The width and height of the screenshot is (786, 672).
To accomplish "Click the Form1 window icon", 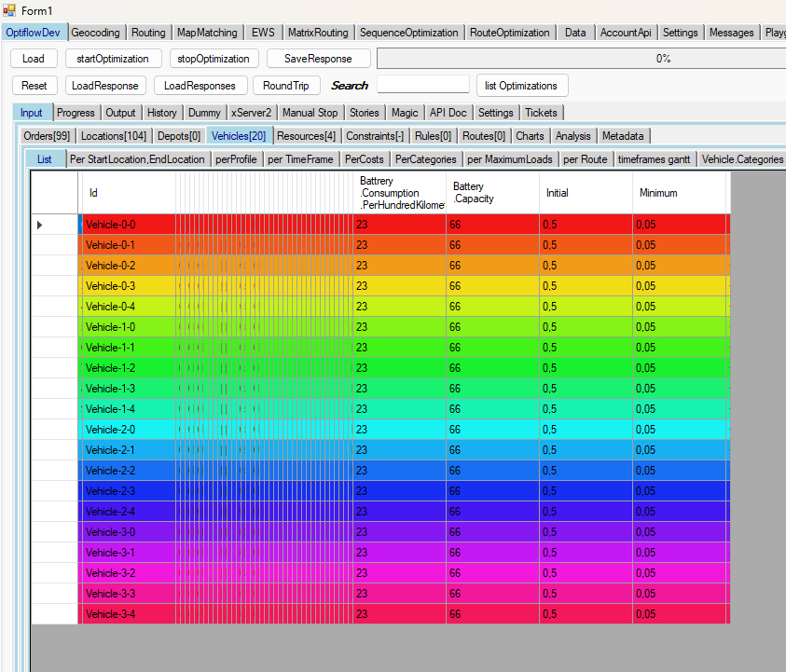I will 8,9.
